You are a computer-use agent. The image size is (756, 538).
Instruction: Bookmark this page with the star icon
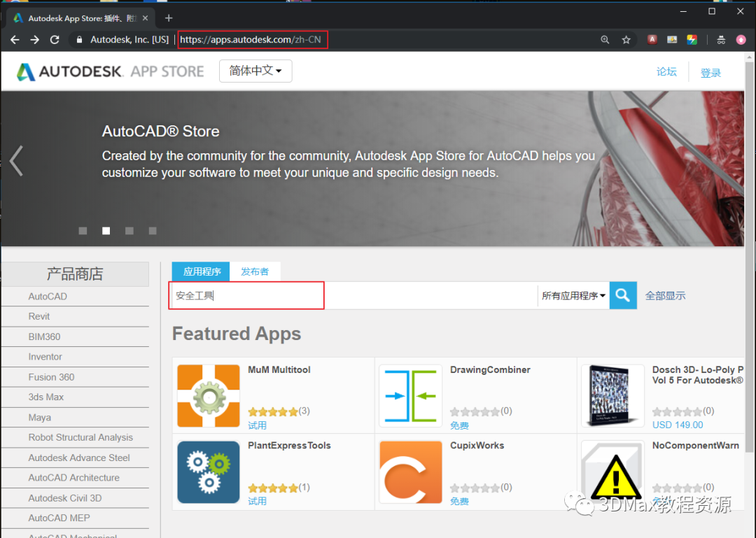(x=626, y=40)
